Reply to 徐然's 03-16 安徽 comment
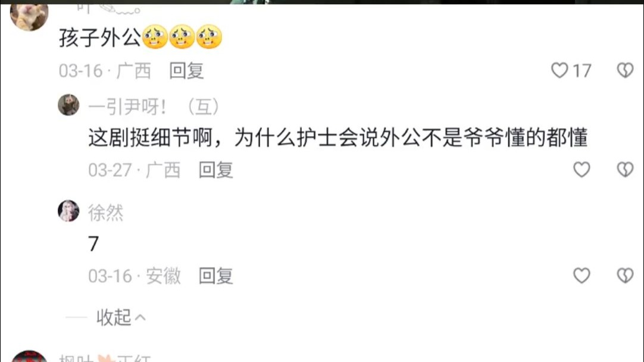This screenshot has width=644, height=362. pyautogui.click(x=216, y=276)
